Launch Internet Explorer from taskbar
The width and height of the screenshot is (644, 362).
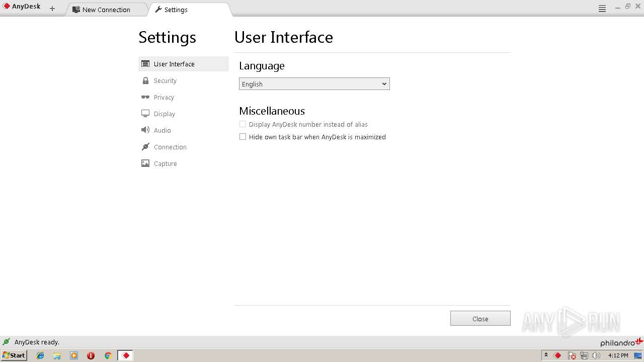click(x=40, y=355)
